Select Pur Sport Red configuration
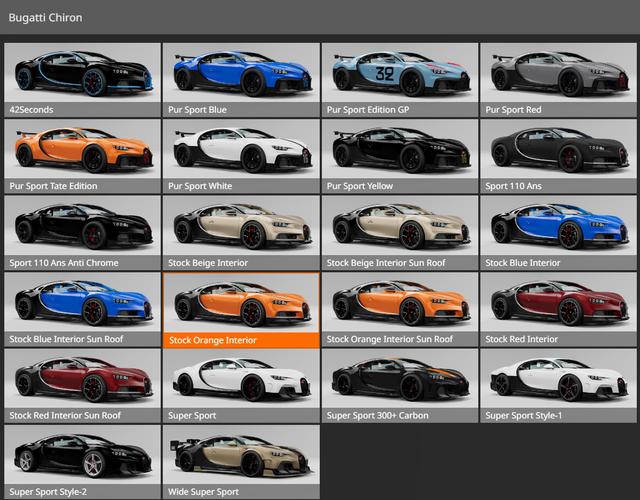640x500 pixels. click(558, 80)
